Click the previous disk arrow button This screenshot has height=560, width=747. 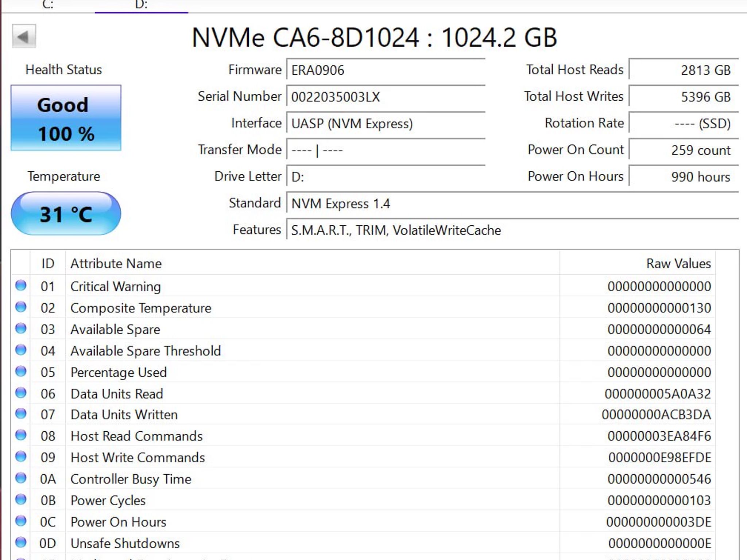tap(24, 36)
